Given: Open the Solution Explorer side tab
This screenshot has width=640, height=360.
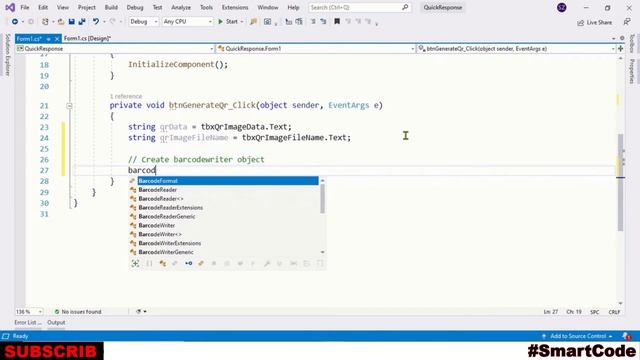Looking at the screenshot, I should [7, 55].
